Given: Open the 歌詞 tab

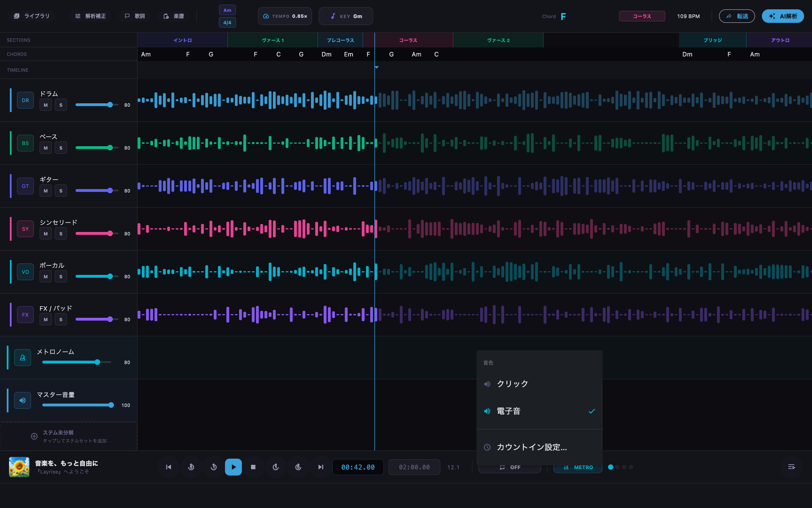Looking at the screenshot, I should tap(134, 16).
